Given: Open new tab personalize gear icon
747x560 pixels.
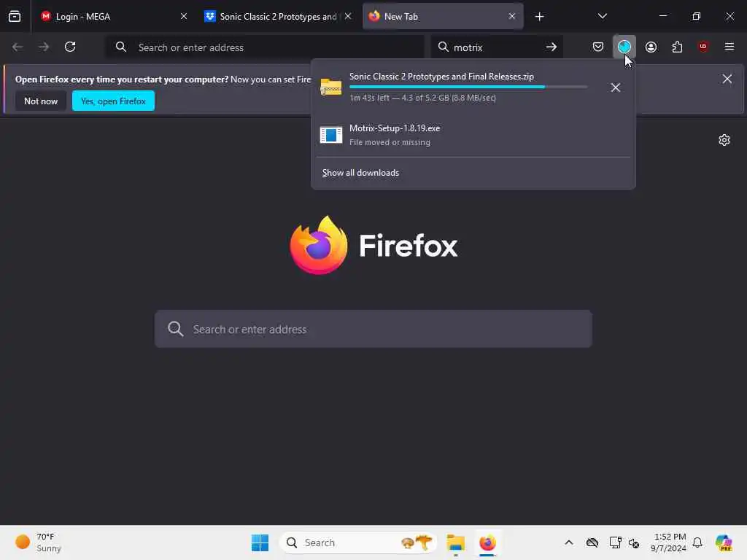Looking at the screenshot, I should point(724,140).
